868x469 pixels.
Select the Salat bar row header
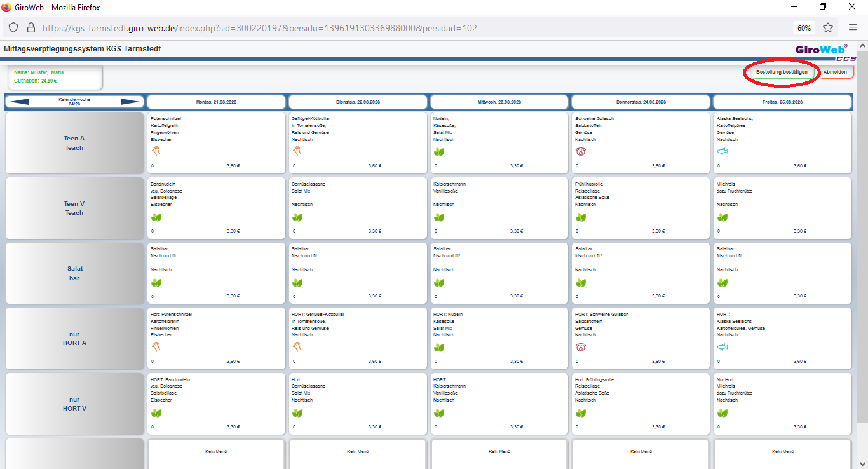[x=74, y=273]
